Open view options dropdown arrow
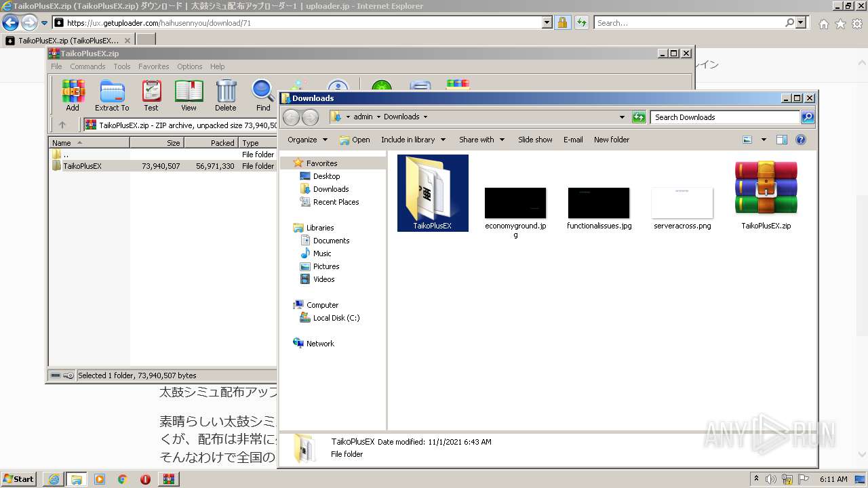Image resolution: width=868 pixels, height=488 pixels. pyautogui.click(x=764, y=140)
